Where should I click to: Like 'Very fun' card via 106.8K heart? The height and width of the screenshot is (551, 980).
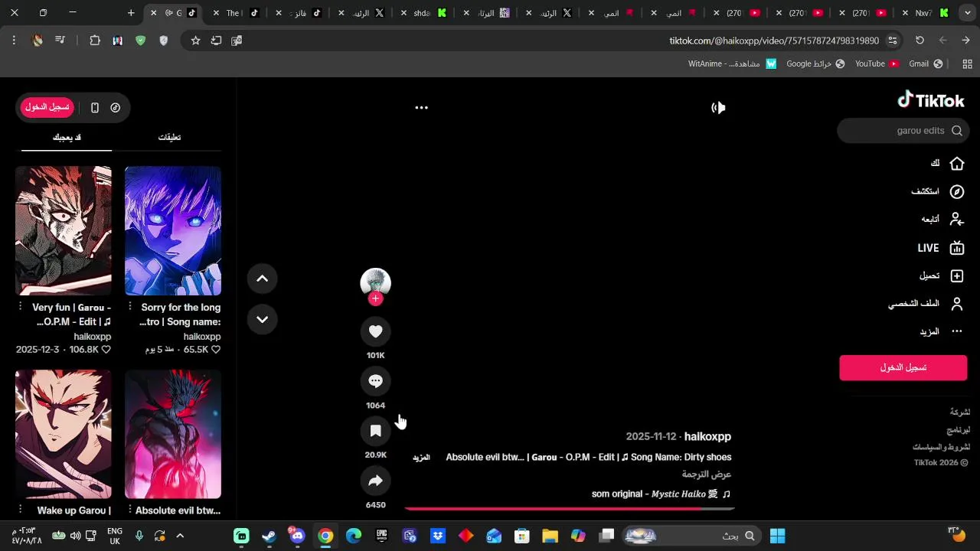point(106,350)
